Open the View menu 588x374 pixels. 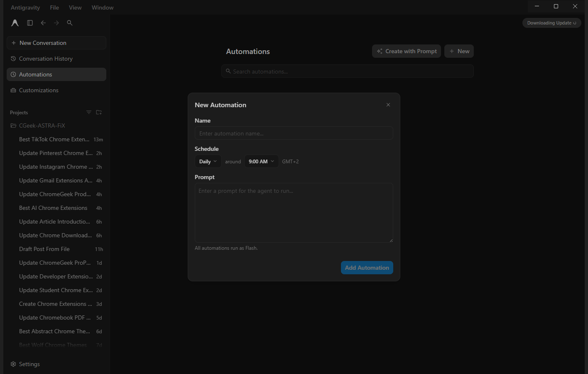pyautogui.click(x=75, y=7)
